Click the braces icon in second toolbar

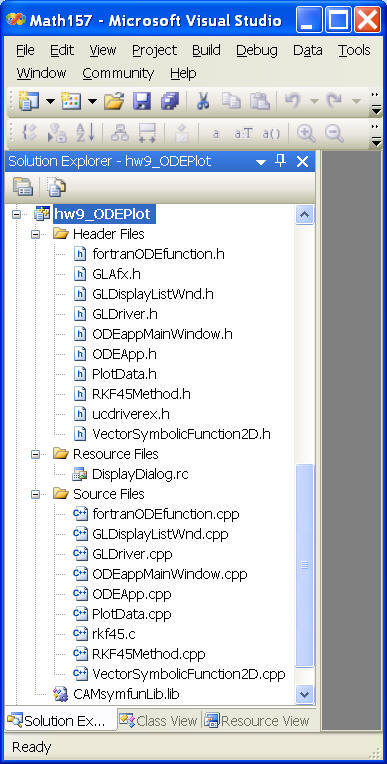click(x=29, y=133)
